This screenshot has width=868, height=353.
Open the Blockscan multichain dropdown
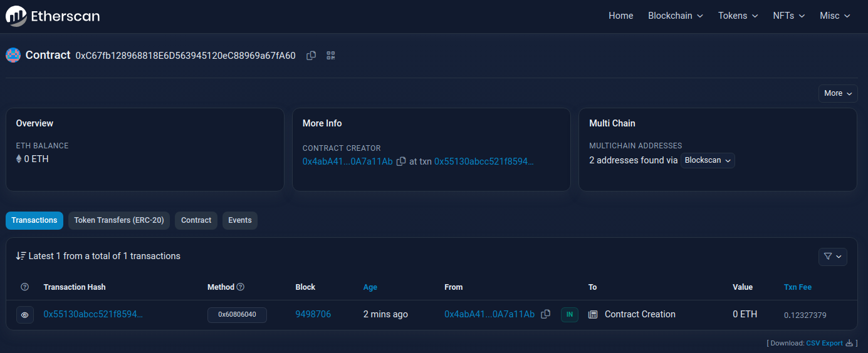[x=708, y=161]
